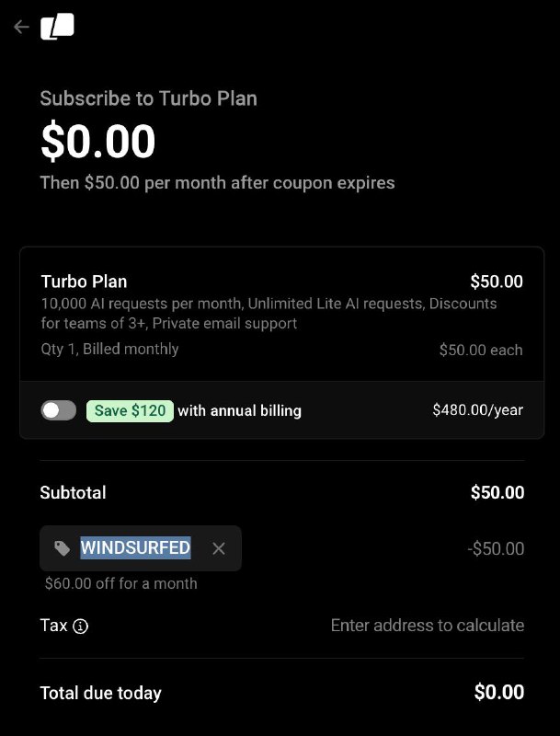Click the Save $120 green badge
The image size is (560, 736).
click(130, 410)
